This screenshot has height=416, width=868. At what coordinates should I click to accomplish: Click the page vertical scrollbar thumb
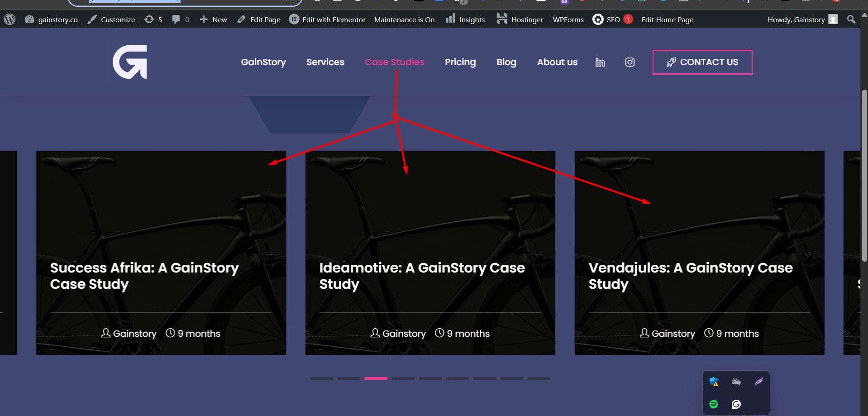point(864,175)
